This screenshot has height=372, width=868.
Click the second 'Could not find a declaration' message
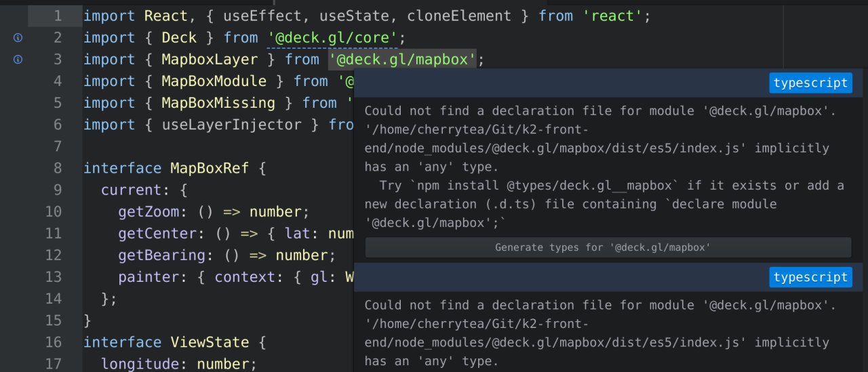click(600, 333)
